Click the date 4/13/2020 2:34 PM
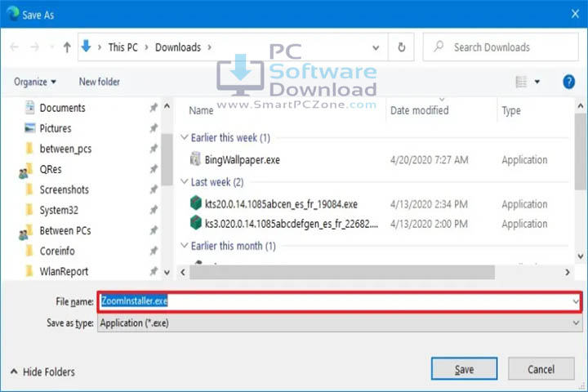 click(x=429, y=204)
